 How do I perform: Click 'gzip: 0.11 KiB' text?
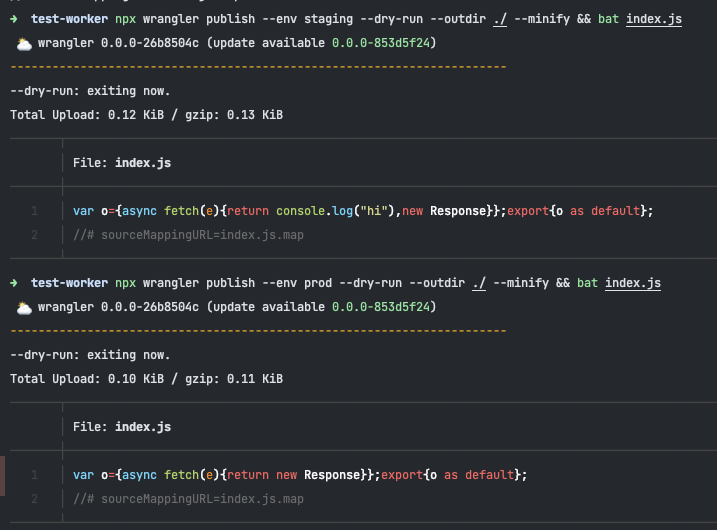234,379
